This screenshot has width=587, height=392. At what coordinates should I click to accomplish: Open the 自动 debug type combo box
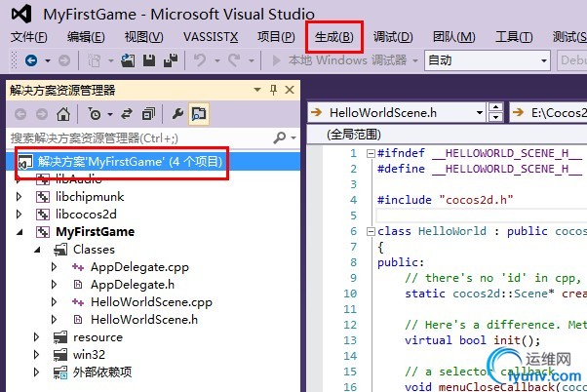point(487,60)
